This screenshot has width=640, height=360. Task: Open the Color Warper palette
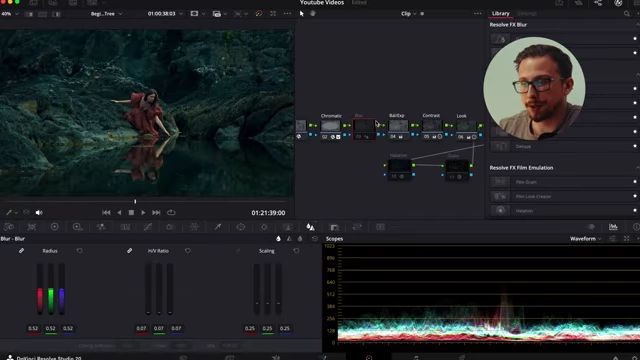click(x=194, y=227)
